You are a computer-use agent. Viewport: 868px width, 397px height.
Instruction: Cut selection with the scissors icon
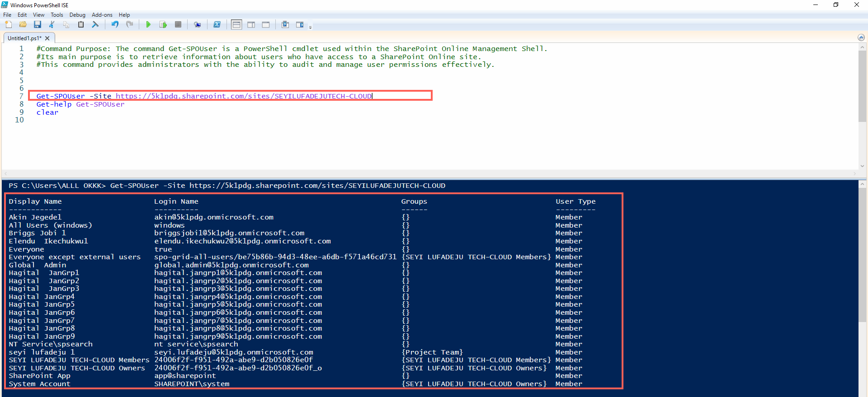click(x=52, y=24)
